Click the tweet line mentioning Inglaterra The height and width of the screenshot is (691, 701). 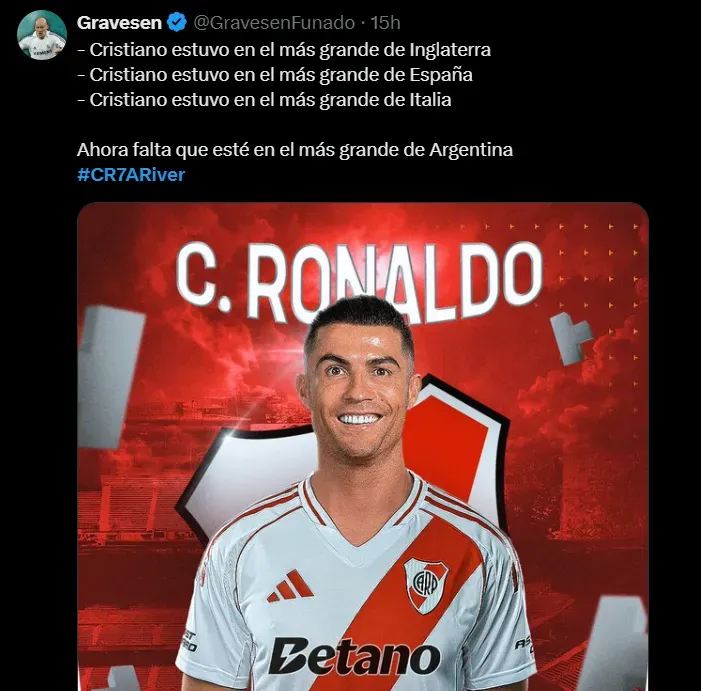coord(284,50)
